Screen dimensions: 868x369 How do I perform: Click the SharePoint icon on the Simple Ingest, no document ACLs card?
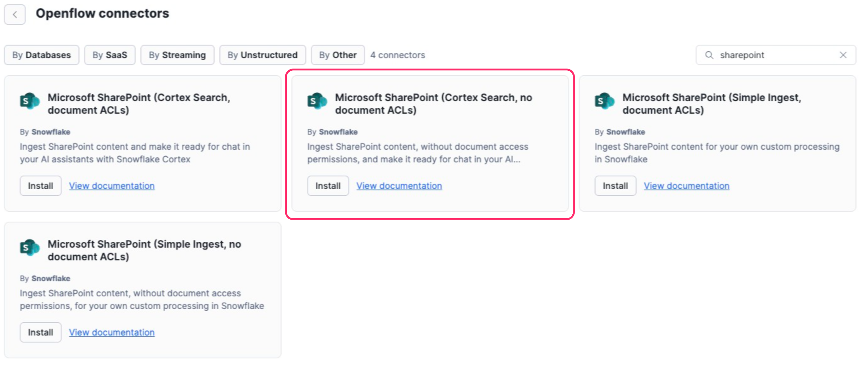point(30,248)
